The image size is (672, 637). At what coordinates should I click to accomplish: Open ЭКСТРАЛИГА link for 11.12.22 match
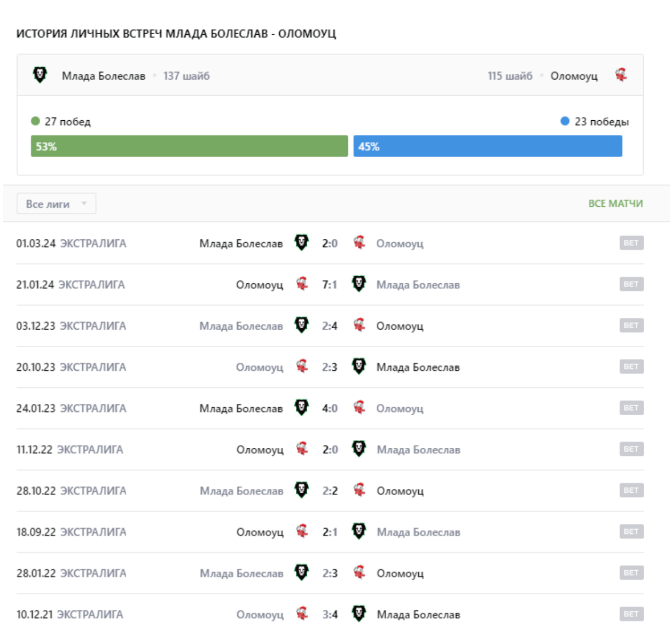(90, 449)
